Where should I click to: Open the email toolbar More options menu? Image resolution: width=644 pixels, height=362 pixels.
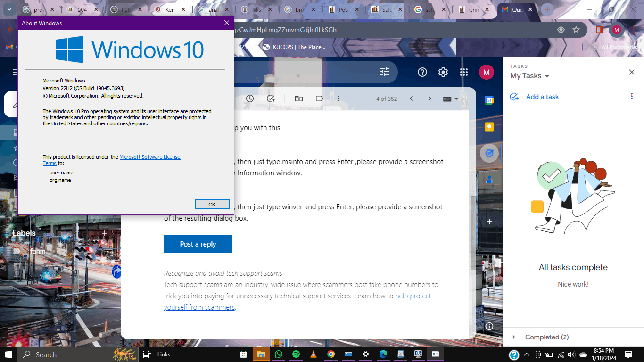click(339, 99)
